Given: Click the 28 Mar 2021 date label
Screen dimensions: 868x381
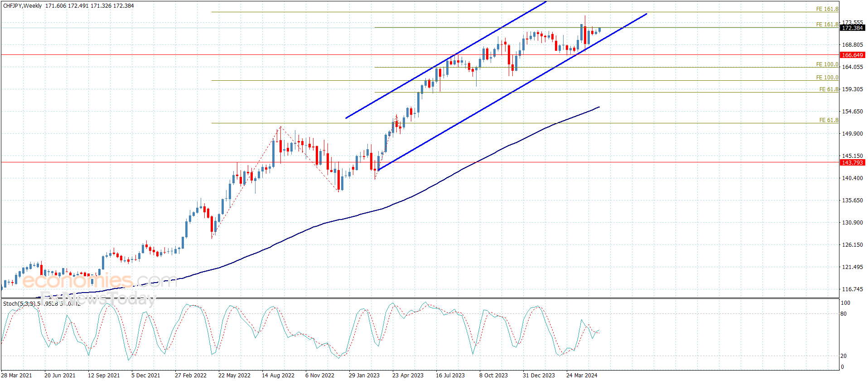Looking at the screenshot, I should (x=17, y=376).
